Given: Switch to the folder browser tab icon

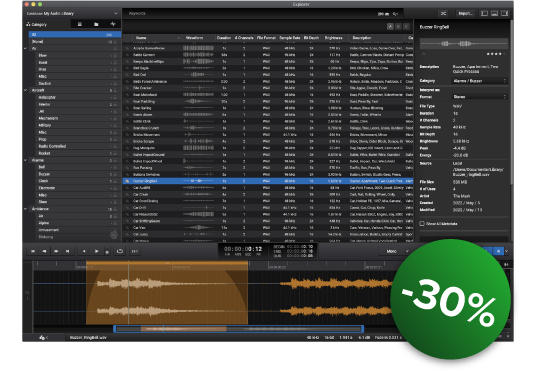Looking at the screenshot, I should [96, 24].
